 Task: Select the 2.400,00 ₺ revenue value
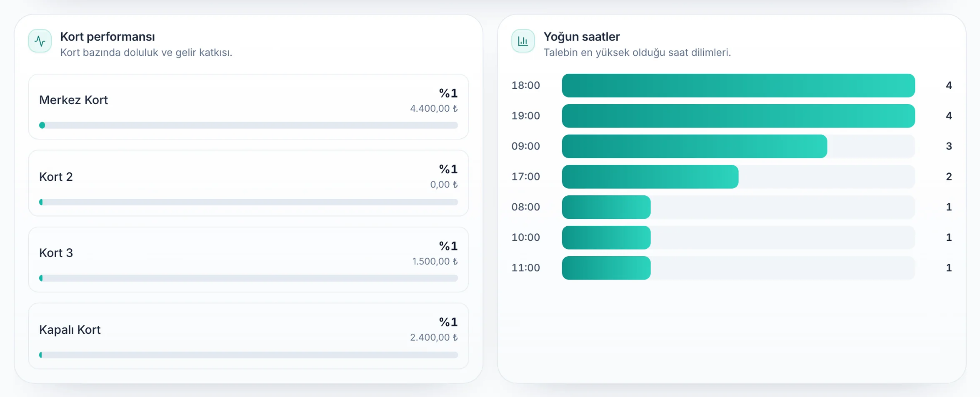coord(434,337)
